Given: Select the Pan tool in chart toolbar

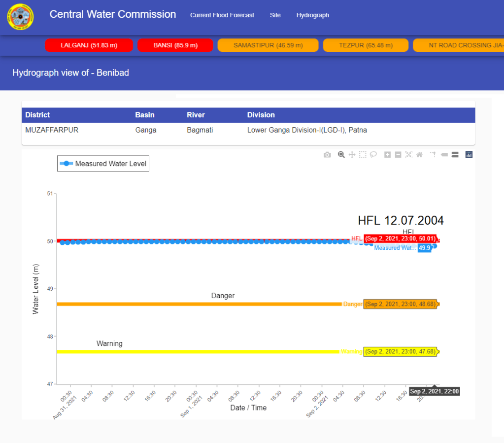Looking at the screenshot, I should [352, 155].
